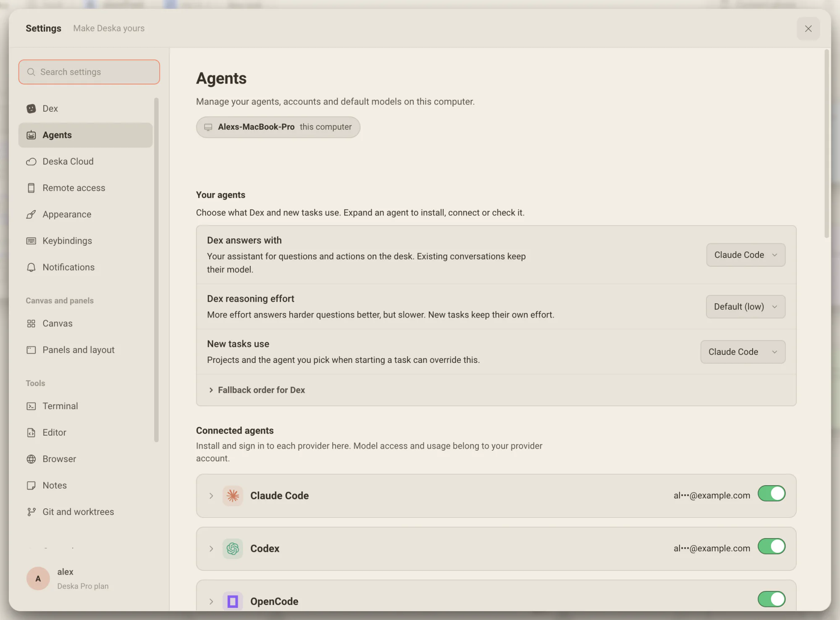Click the Deska Cloud cloud icon
840x620 pixels.
(31, 161)
